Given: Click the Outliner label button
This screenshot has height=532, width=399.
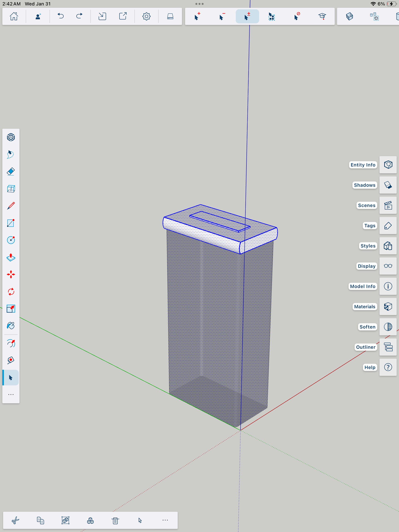Looking at the screenshot, I should [366, 347].
